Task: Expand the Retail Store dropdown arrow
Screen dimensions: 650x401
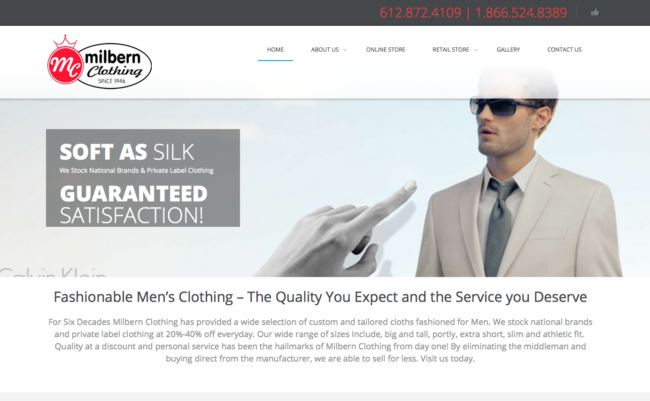Action: pos(476,50)
